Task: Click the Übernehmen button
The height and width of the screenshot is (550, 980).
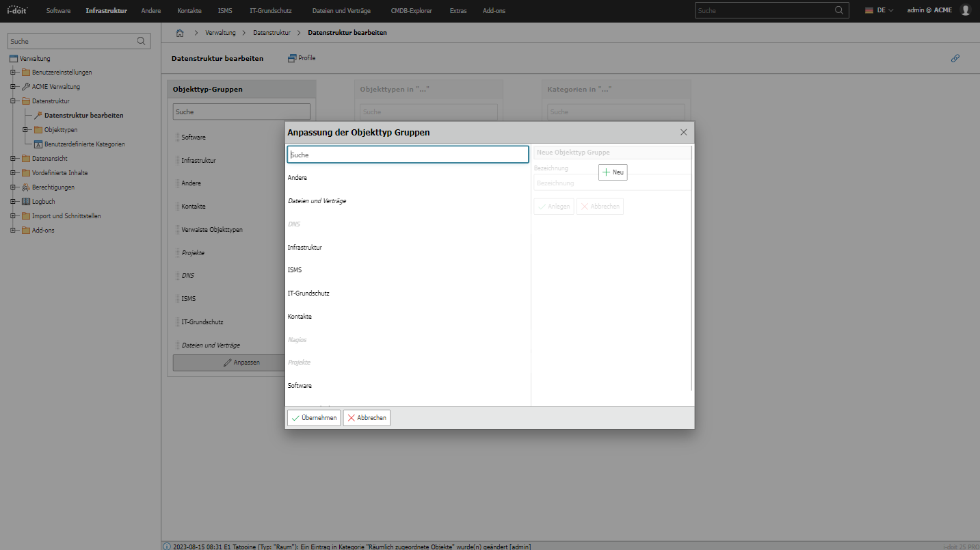Action: tap(314, 418)
